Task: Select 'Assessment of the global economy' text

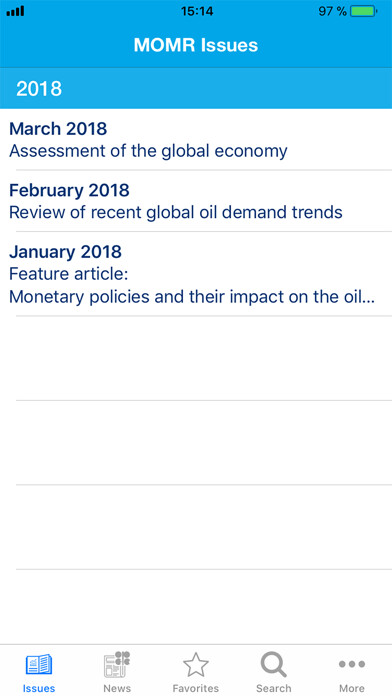Action: click(148, 151)
